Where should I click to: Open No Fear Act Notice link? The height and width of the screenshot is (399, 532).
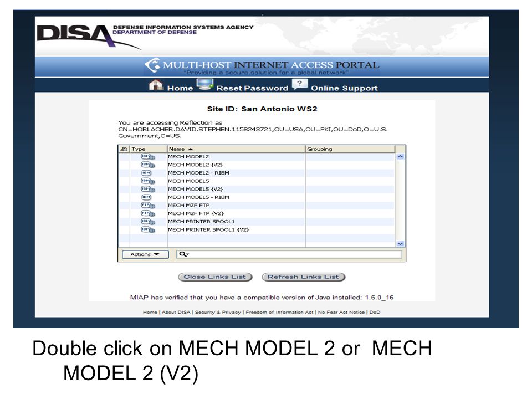(x=341, y=312)
